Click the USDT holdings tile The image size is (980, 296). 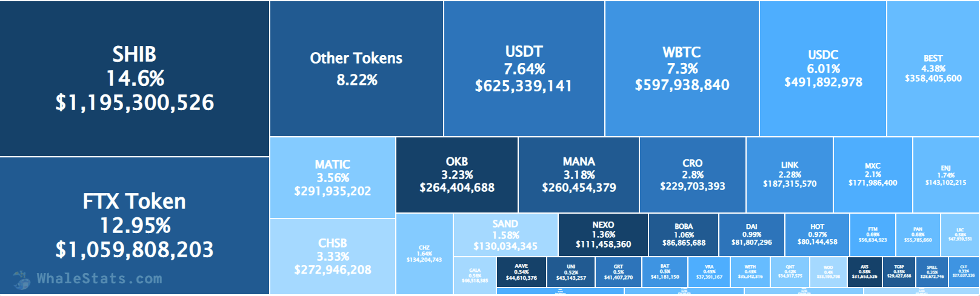click(x=524, y=68)
